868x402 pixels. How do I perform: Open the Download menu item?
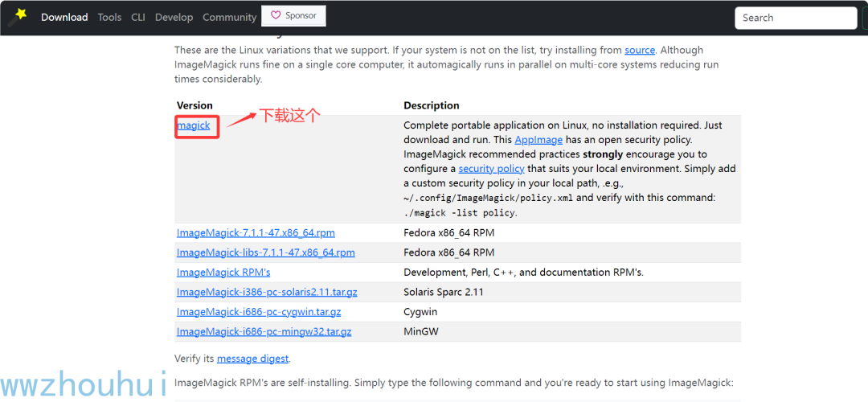(64, 17)
